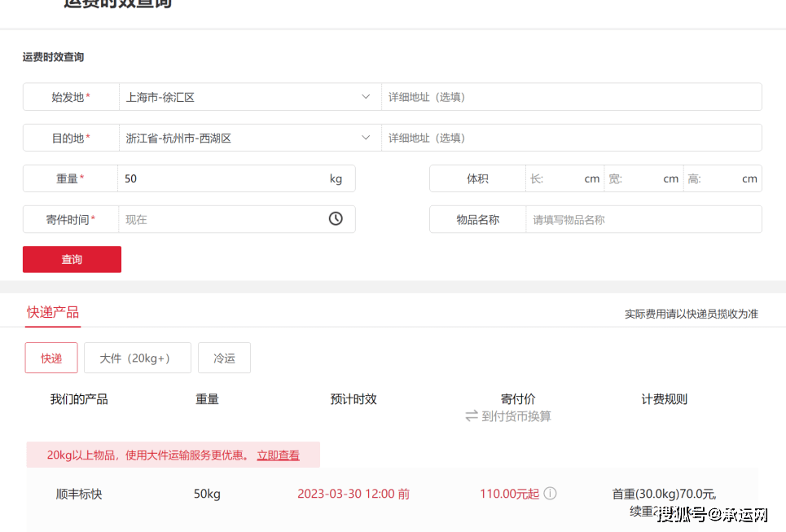
Task: Open the 寄件时间 time picker field
Action: click(x=220, y=219)
